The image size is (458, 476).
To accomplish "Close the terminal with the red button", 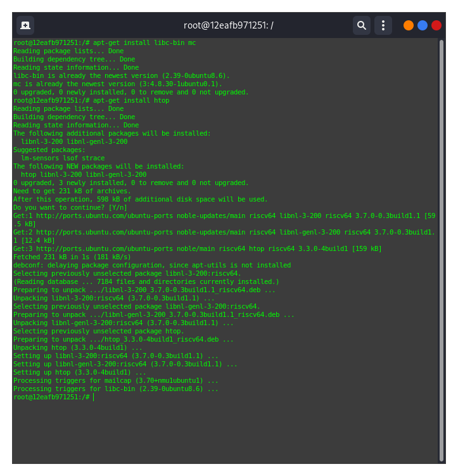I will (x=436, y=25).
